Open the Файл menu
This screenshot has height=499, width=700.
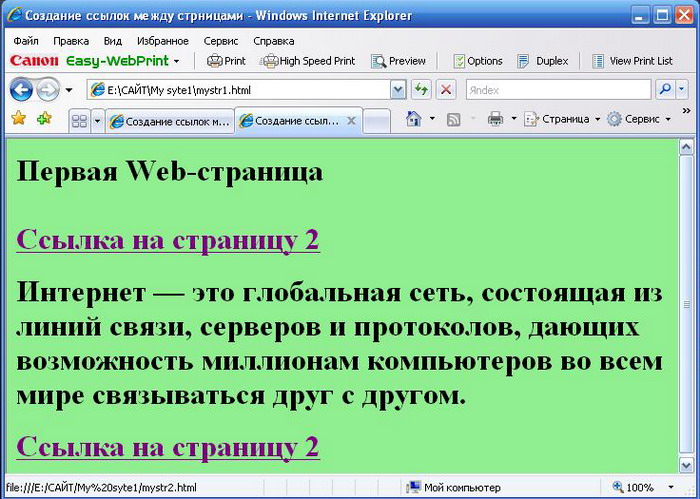click(x=25, y=41)
